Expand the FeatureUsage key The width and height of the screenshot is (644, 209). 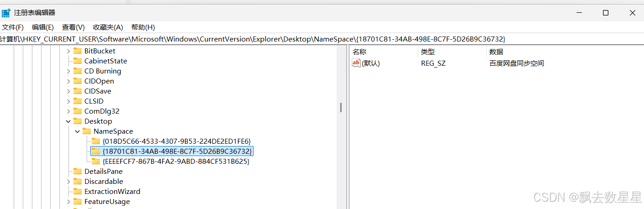68,202
